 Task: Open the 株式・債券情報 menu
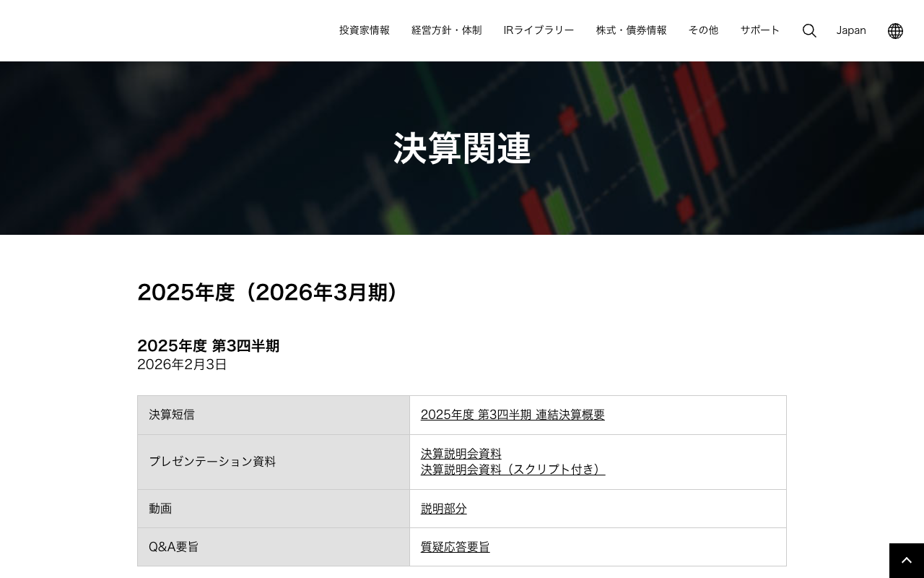pos(631,30)
